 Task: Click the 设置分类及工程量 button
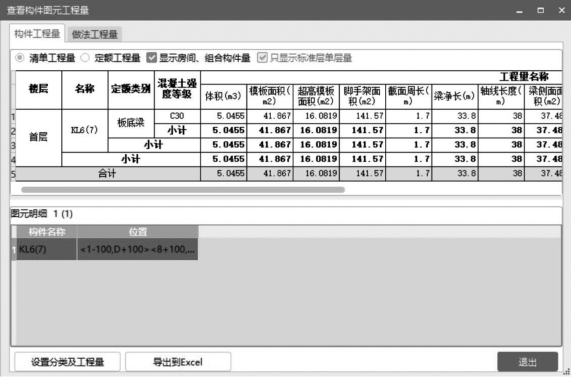click(x=67, y=362)
